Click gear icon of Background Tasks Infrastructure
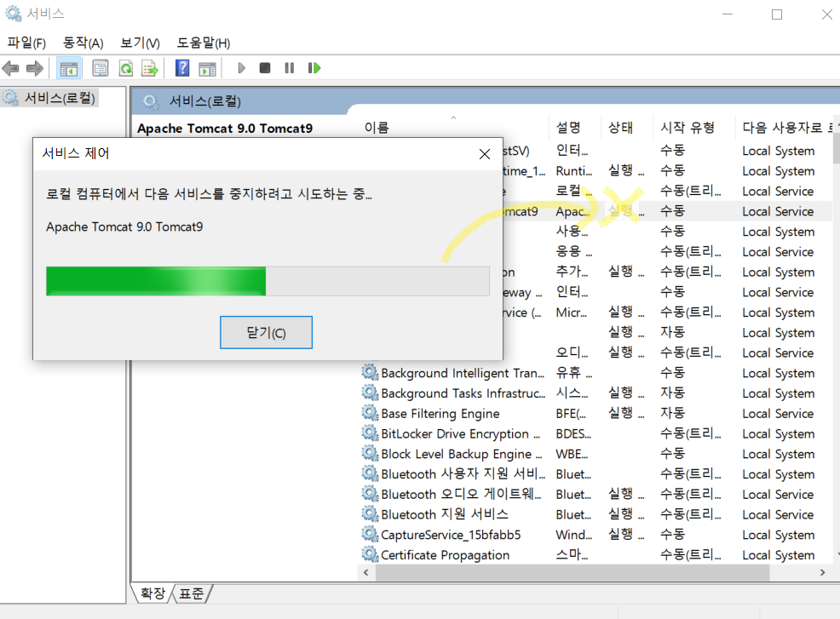 pos(370,393)
